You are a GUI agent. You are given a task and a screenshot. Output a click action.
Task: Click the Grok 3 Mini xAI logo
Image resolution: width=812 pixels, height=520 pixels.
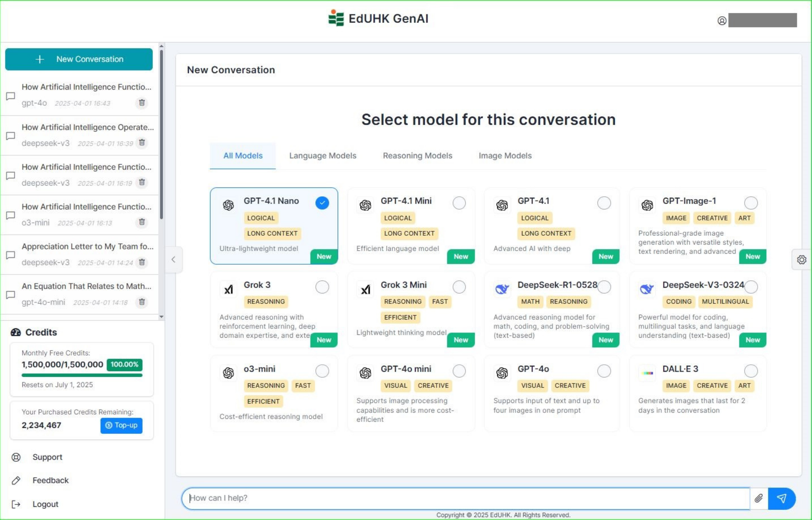tap(365, 289)
